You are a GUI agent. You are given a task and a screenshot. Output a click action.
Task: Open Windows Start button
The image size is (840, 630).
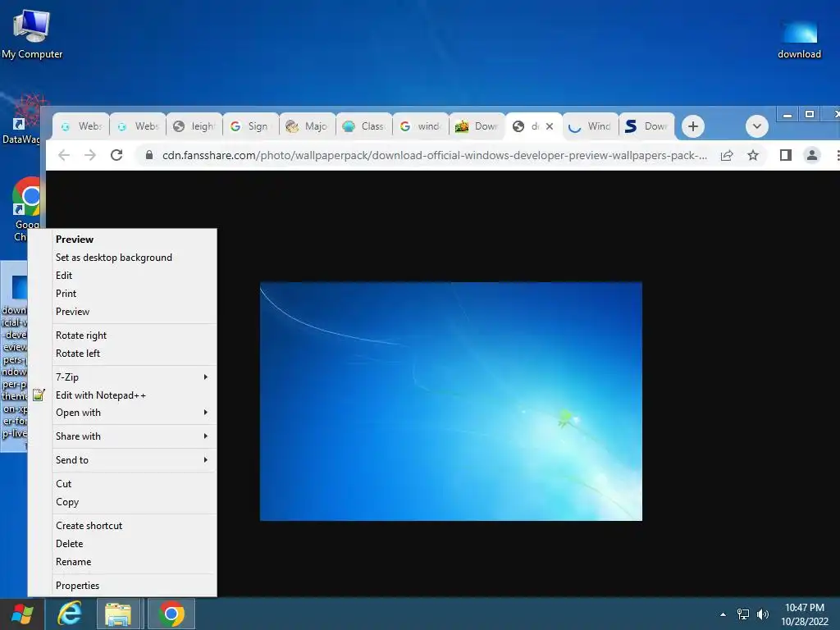click(22, 614)
